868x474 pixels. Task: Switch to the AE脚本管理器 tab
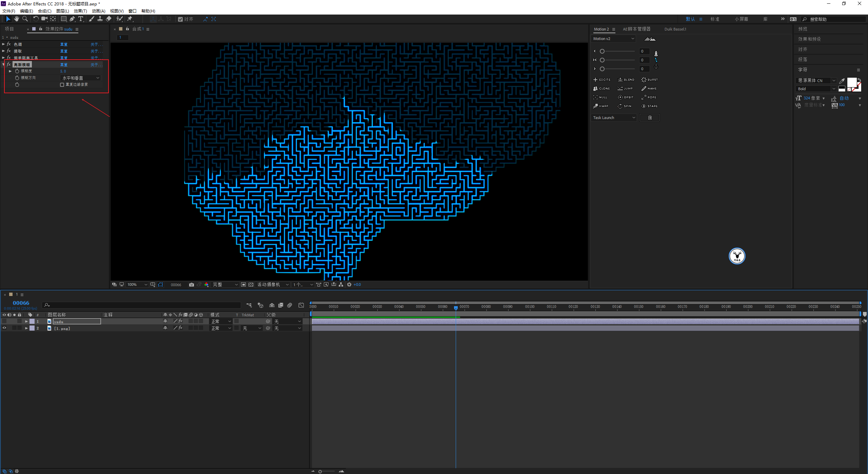point(636,29)
